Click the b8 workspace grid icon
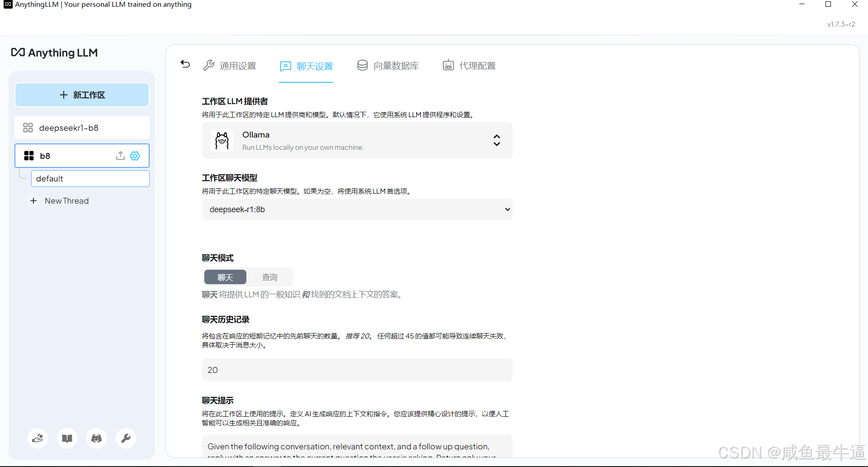Image resolution: width=868 pixels, height=467 pixels. [29, 156]
